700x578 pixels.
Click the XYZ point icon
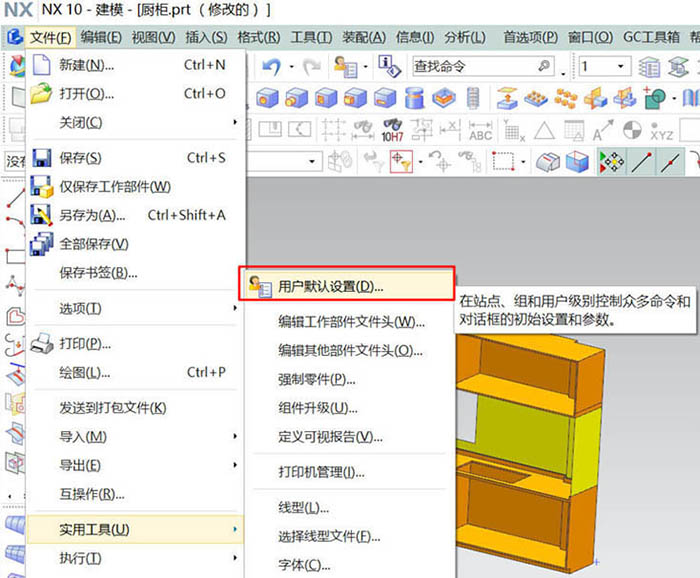pos(661,131)
